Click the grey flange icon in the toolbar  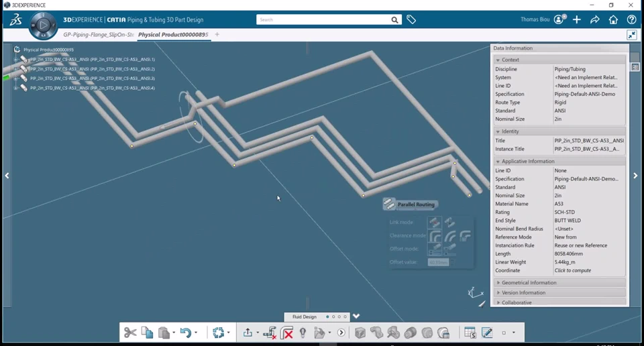(x=411, y=333)
